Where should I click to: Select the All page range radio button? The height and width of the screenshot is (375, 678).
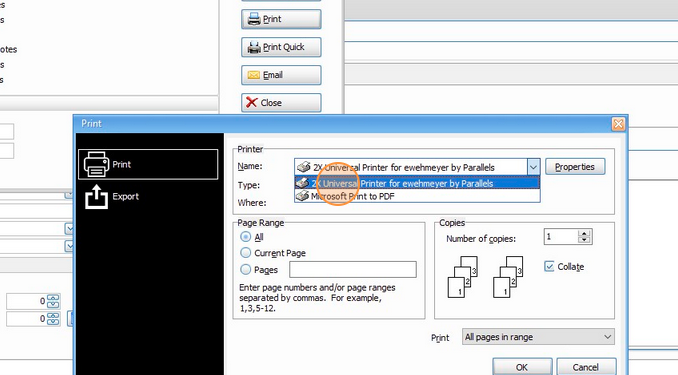coord(246,237)
